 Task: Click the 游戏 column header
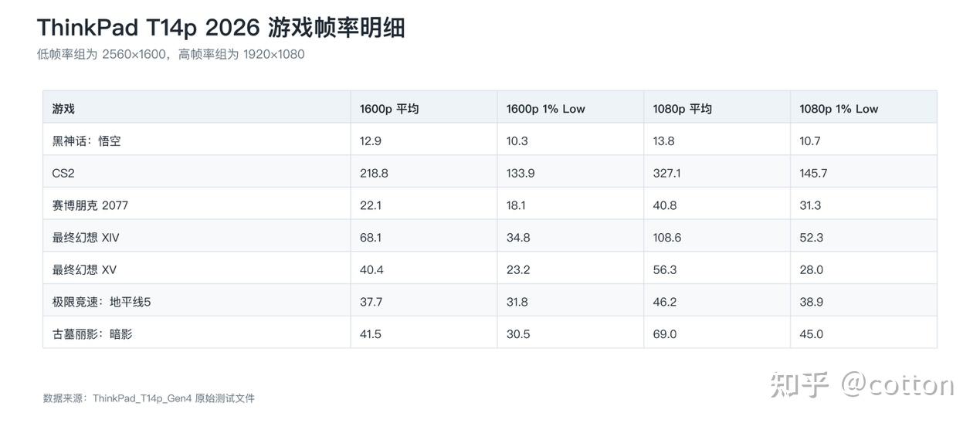pos(63,109)
